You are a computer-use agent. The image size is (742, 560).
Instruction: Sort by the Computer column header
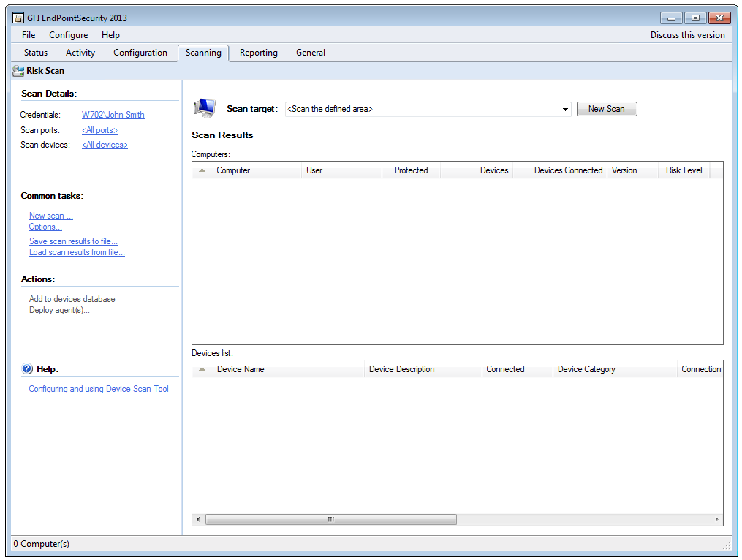[232, 170]
